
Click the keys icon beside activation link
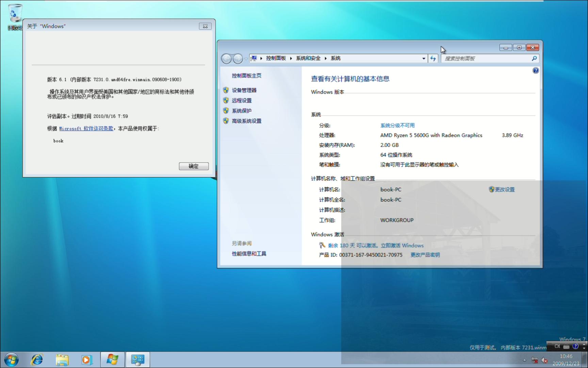(322, 245)
